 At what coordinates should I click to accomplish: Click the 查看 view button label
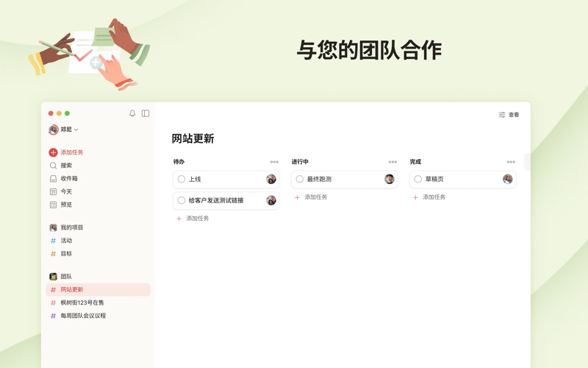pyautogui.click(x=514, y=115)
